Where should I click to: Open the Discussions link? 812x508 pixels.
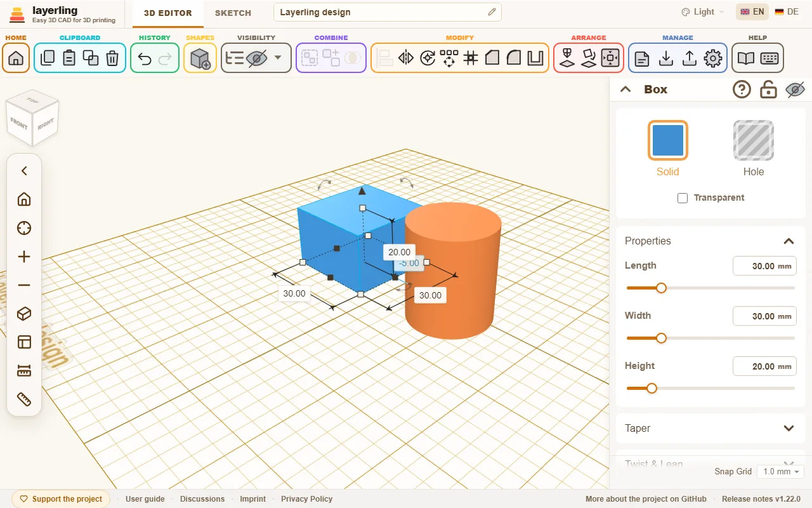point(202,498)
